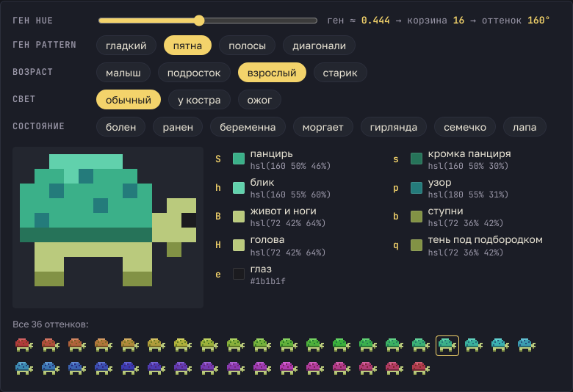Viewport: 573px width, 392px height.
Task: Set age to 'старик'
Action: [x=340, y=73]
